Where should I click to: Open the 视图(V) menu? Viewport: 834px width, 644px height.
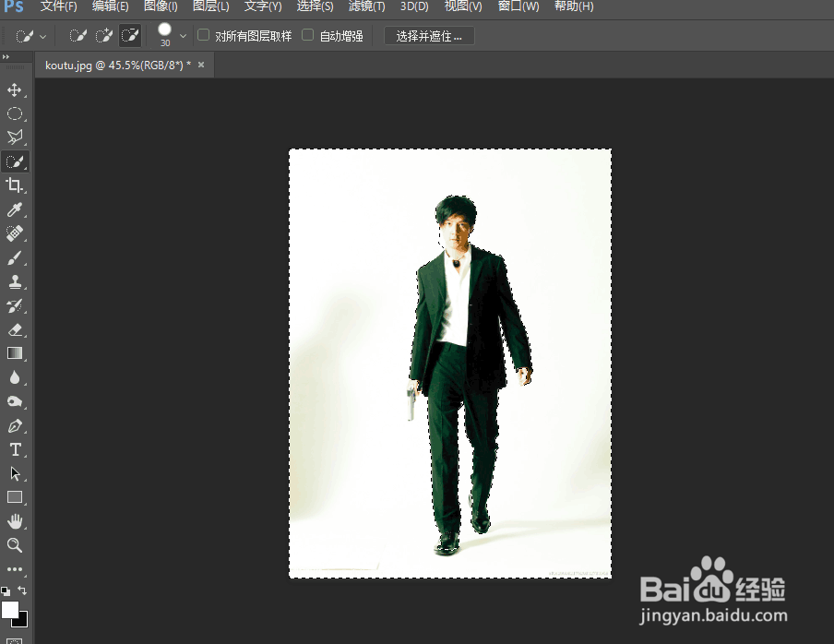pyautogui.click(x=463, y=6)
